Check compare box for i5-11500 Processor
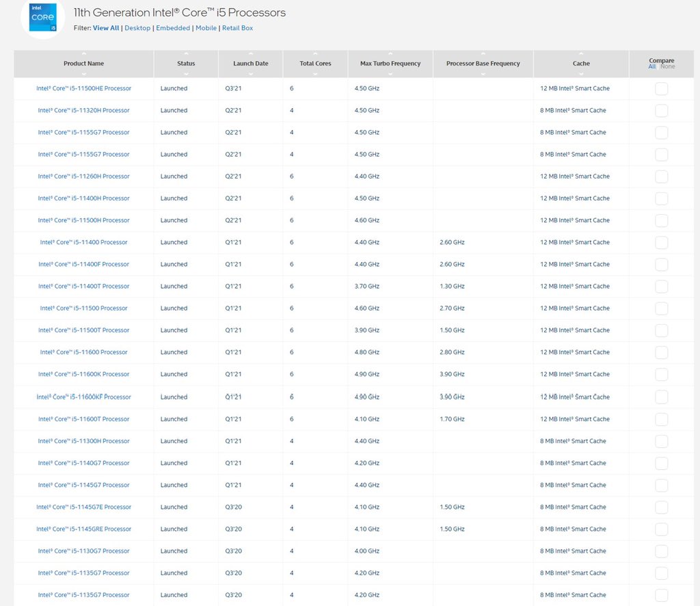This screenshot has width=700, height=606. click(661, 308)
